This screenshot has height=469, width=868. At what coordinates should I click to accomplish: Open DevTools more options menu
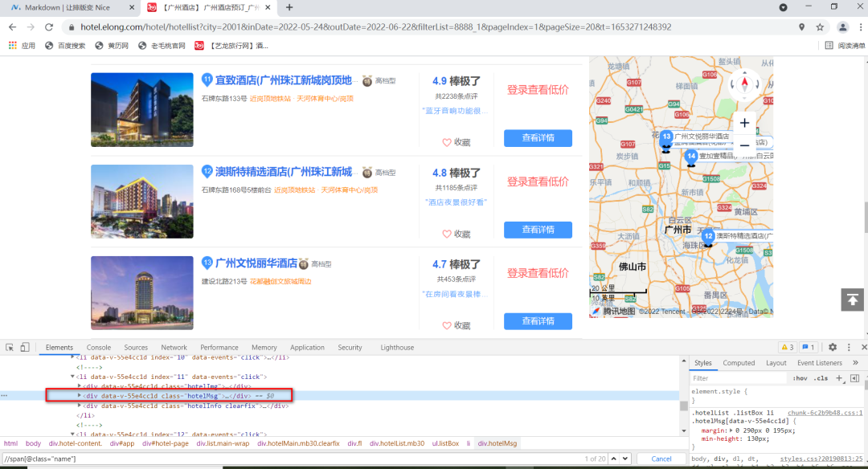tap(849, 347)
